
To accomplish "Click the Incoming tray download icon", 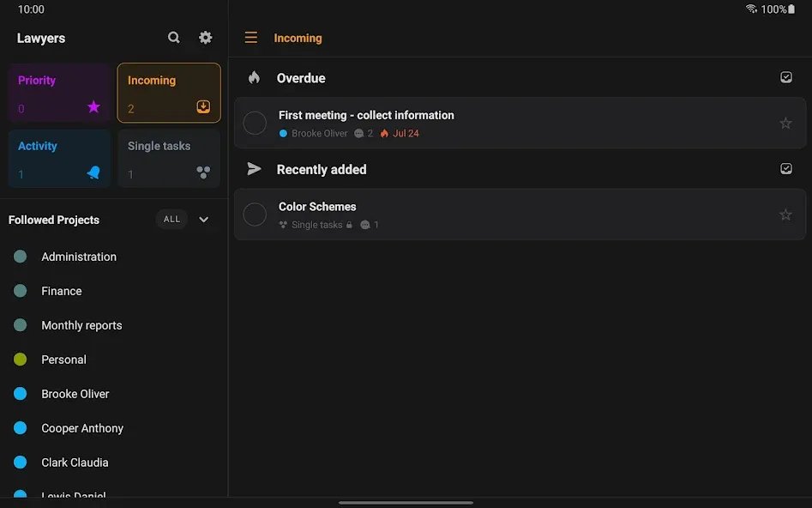I will pyautogui.click(x=203, y=106).
